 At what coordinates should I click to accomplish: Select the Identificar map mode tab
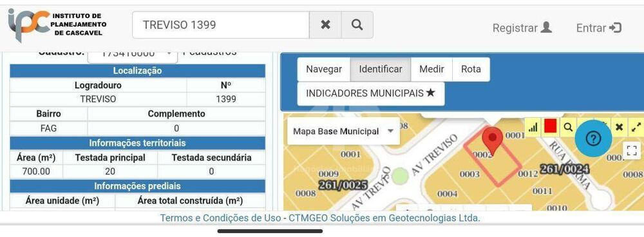[x=381, y=69]
